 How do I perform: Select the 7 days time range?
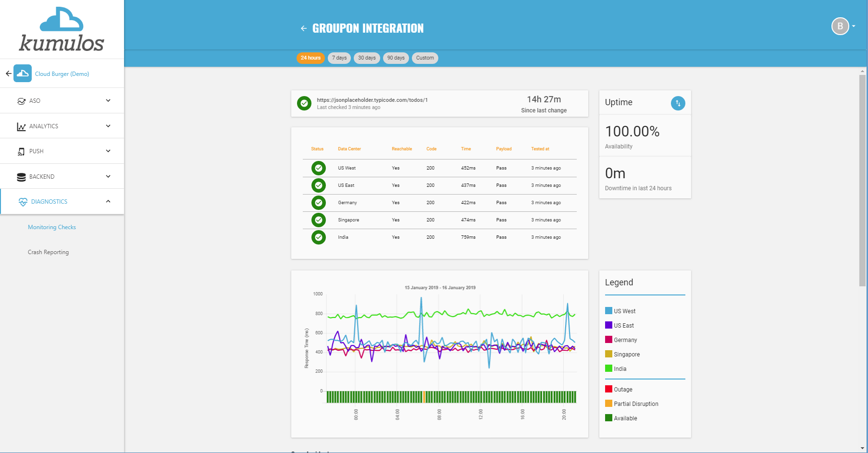point(339,58)
